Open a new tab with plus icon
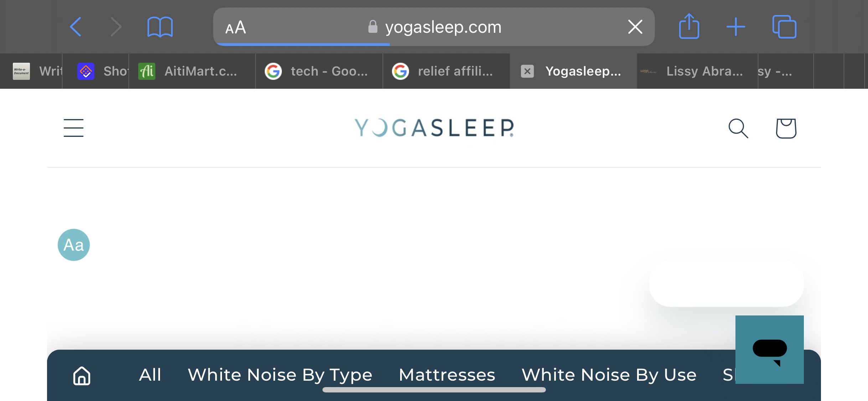This screenshot has height=401, width=868. [x=735, y=27]
